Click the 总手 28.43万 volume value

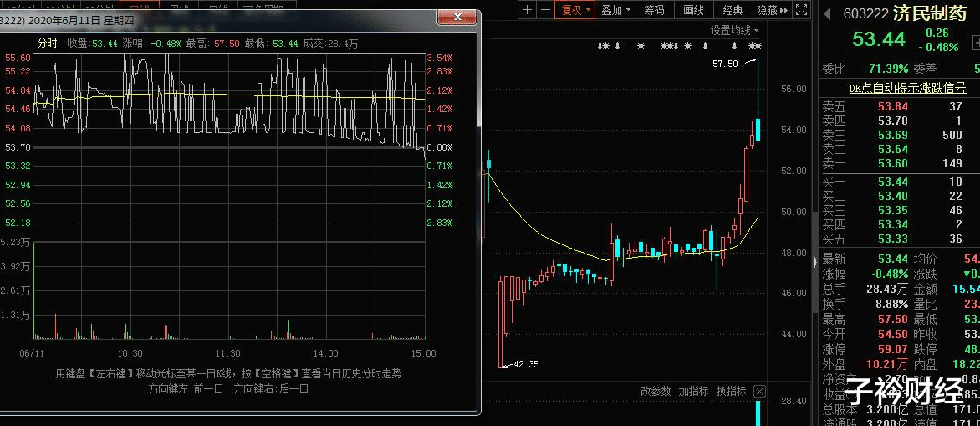tap(887, 289)
